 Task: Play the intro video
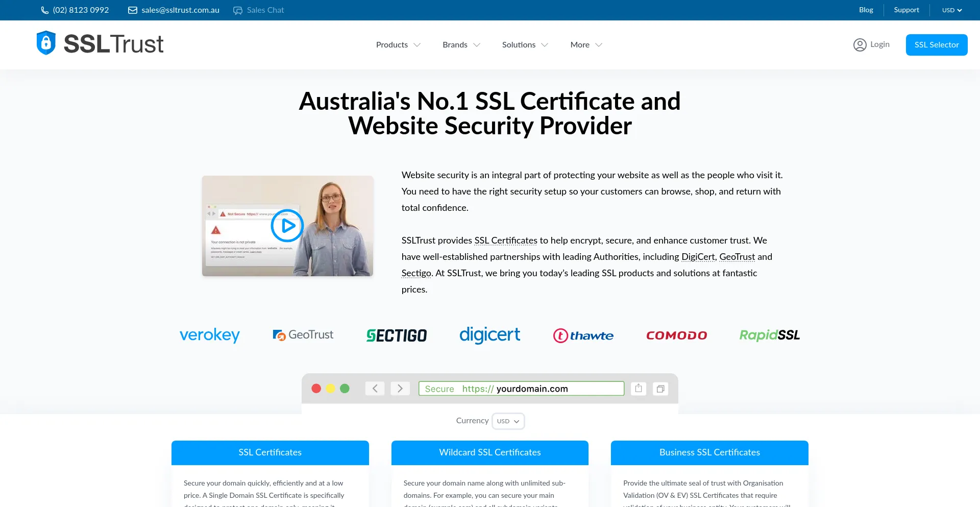pos(287,226)
